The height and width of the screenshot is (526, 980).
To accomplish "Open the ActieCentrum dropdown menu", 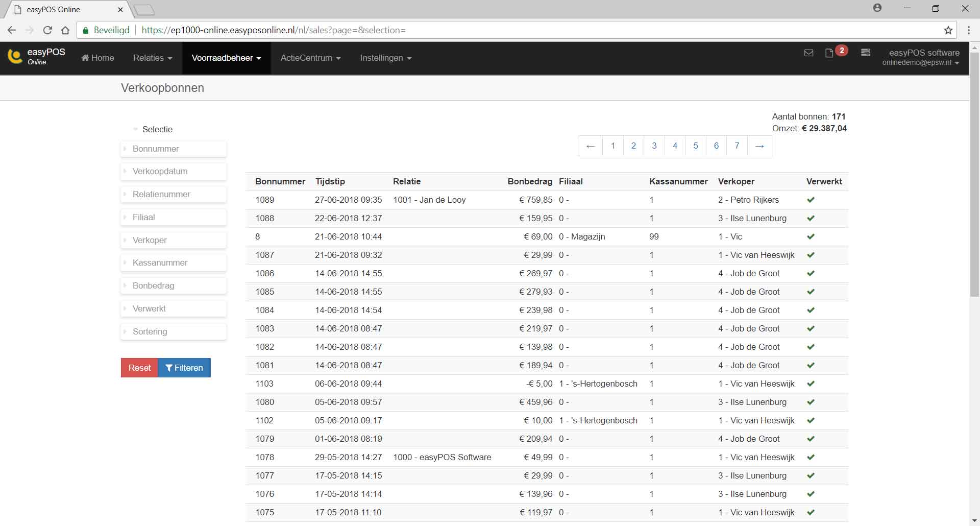I will pyautogui.click(x=310, y=58).
